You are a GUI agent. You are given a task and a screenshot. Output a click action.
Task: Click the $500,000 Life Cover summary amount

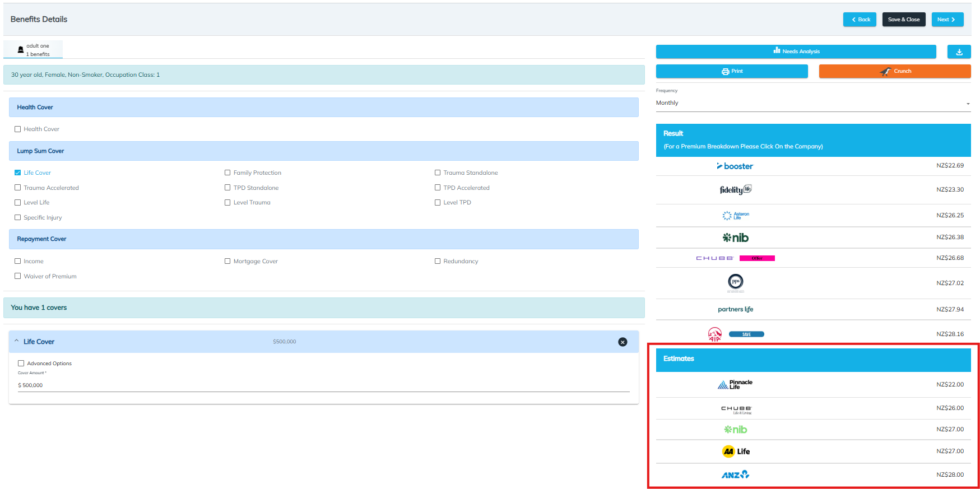[x=285, y=342]
